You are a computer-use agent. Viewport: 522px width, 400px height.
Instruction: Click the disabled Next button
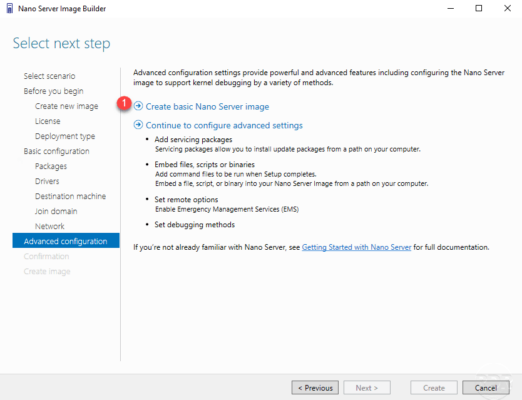pos(367,388)
